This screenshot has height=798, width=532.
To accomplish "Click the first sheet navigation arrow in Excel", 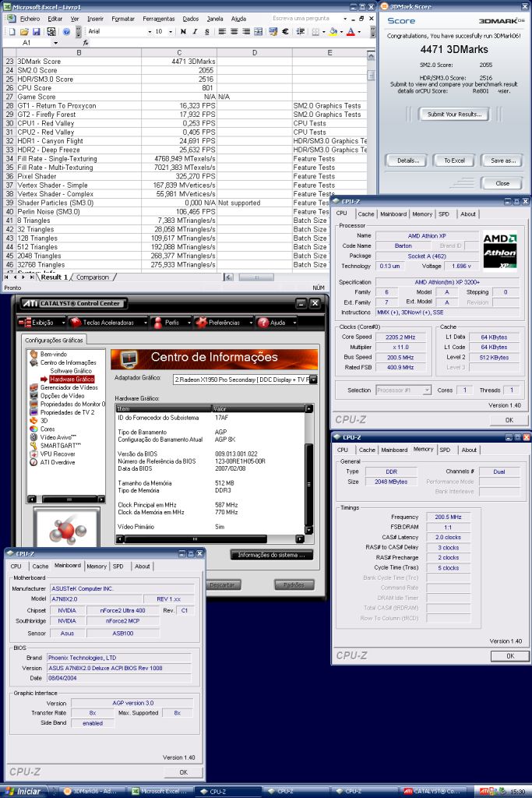I will click(x=6, y=277).
